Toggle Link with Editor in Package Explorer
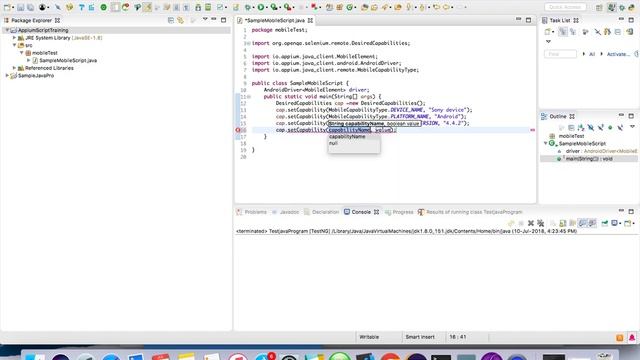The image size is (640, 360). tap(180, 20)
